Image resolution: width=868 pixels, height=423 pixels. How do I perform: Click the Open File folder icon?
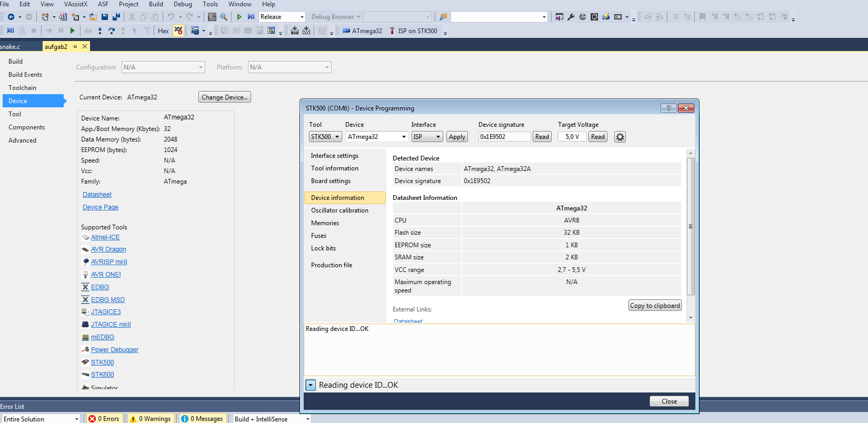93,17
